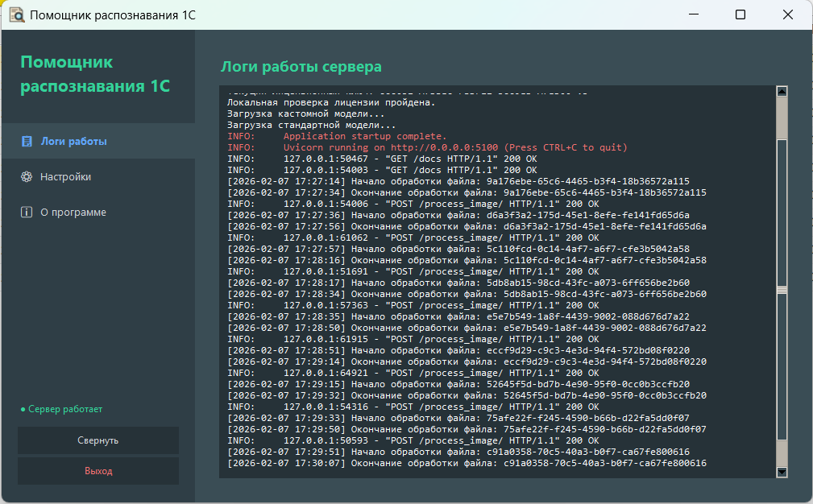Screen dimensions: 813x504
Task: Click the 127.0.0.1:61915 POST /process_image line
Action: tap(413, 339)
